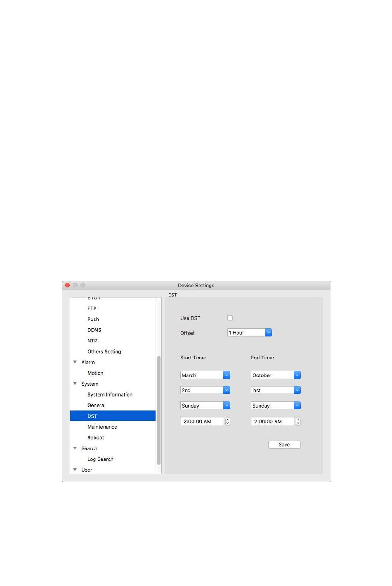This screenshot has height=586, width=392.
Task: Click the Start Time clock stepper arrows
Action: (227, 421)
